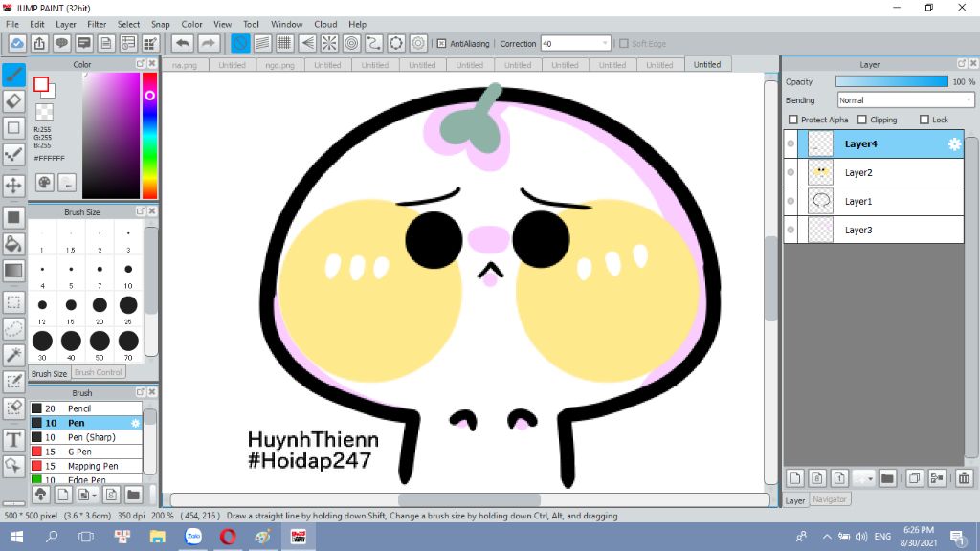980x551 pixels.
Task: Click the Undo arrow icon
Action: coord(183,43)
